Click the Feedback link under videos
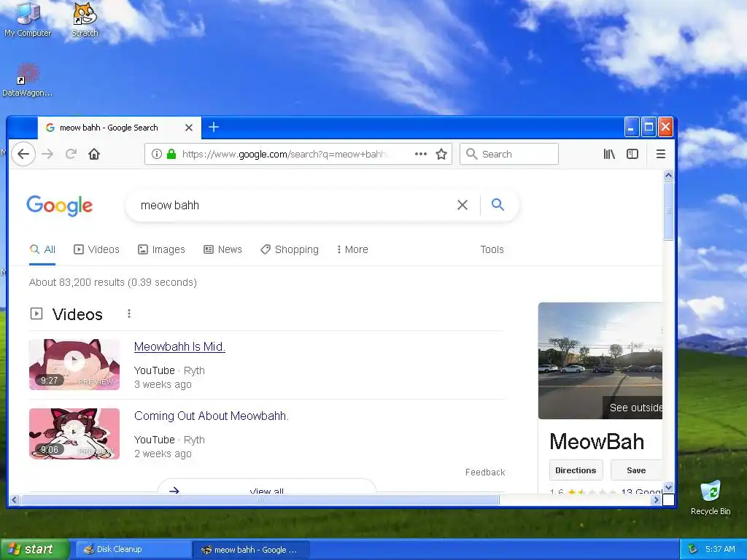This screenshot has height=560, width=747. [x=485, y=472]
